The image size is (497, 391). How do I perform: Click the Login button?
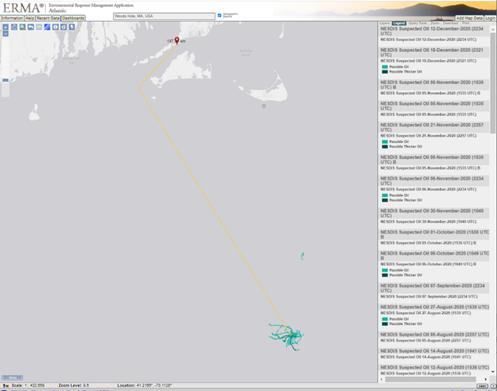click(x=490, y=18)
